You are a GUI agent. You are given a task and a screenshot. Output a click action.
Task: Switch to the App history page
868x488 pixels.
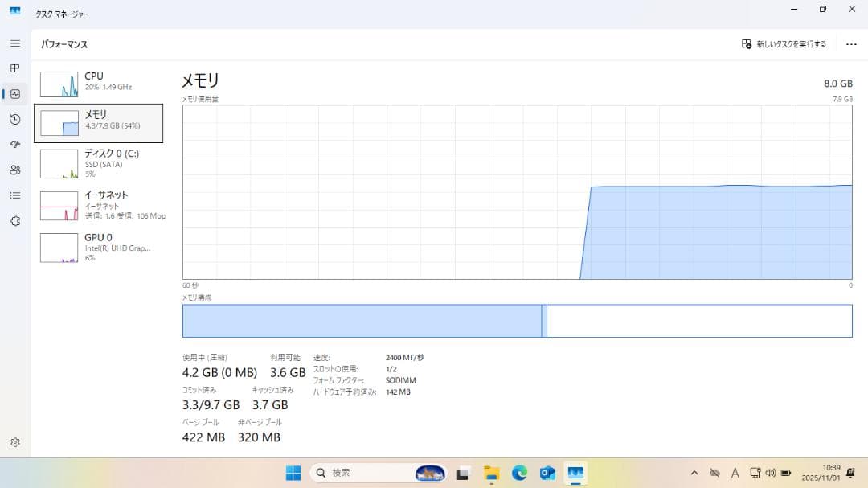point(14,119)
